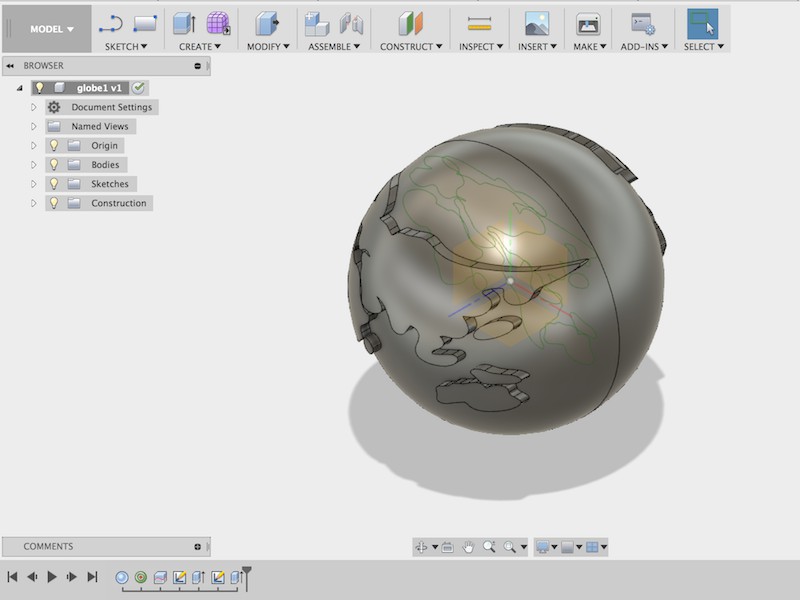Open the INSERT dropdown menu
This screenshot has height=600, width=800.
[537, 46]
